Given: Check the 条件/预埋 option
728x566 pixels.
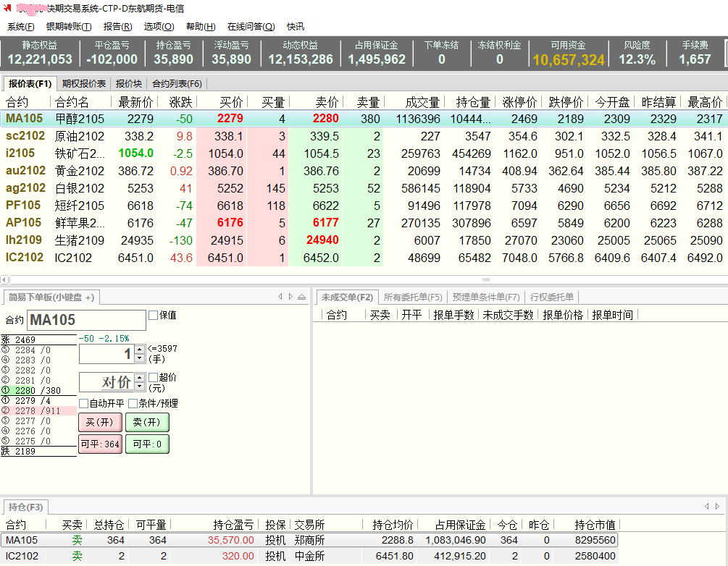Looking at the screenshot, I should click(x=133, y=403).
